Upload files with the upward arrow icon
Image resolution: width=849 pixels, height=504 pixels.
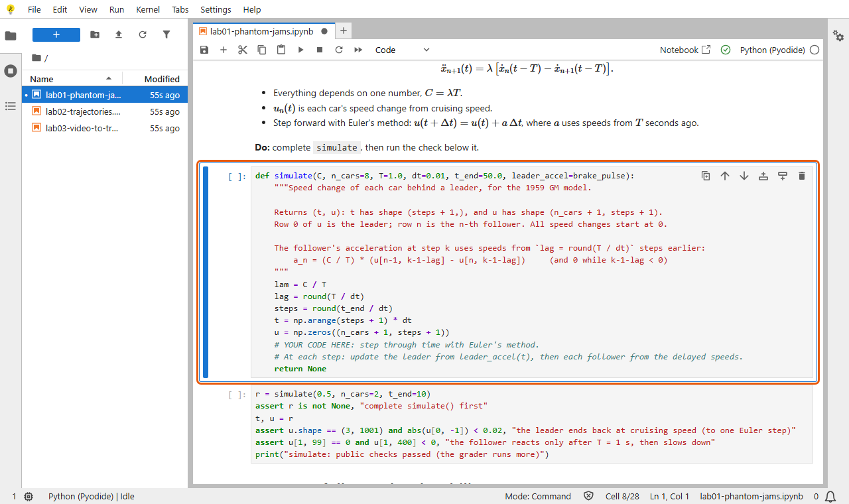pyautogui.click(x=119, y=34)
